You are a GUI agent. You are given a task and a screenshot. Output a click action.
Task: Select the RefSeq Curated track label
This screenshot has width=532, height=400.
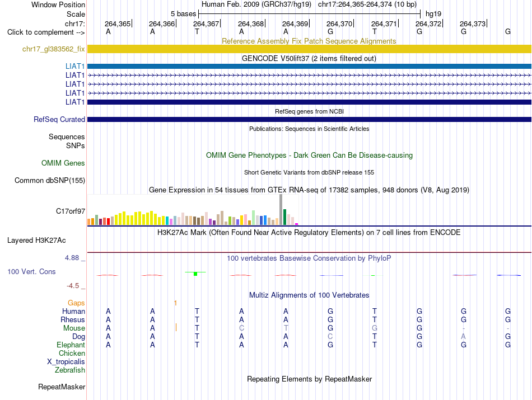59,119
